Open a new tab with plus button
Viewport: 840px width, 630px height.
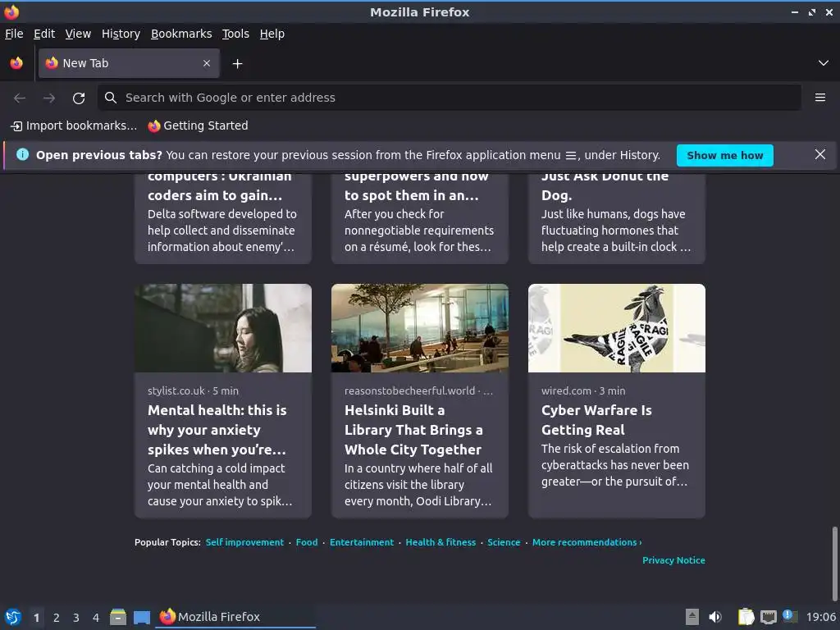237,64
